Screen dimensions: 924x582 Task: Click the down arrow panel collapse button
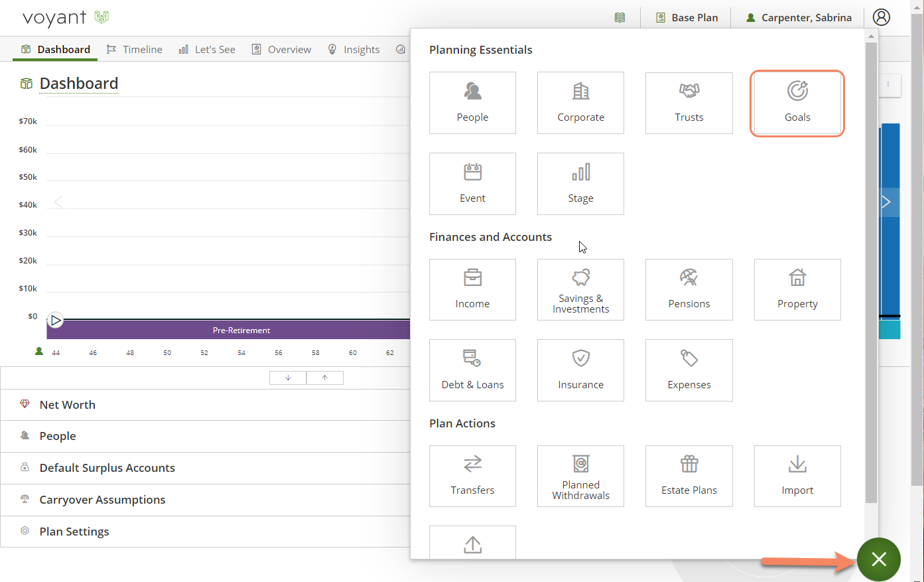tap(288, 378)
